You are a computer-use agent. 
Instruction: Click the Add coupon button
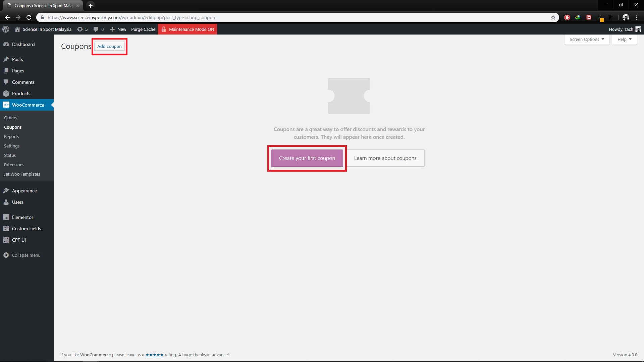[109, 46]
